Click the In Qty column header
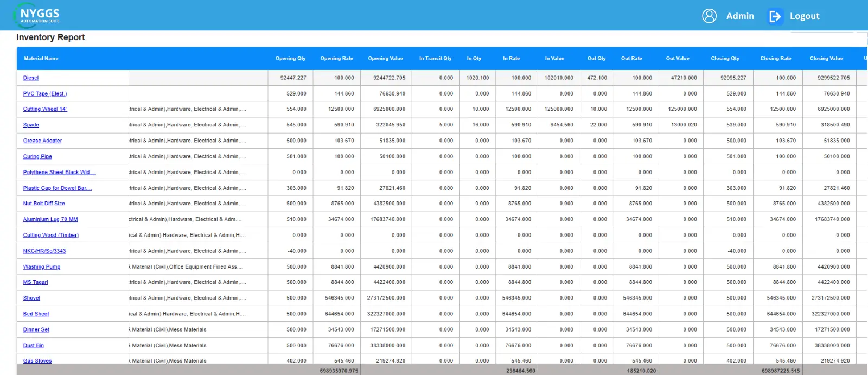This screenshot has height=375, width=868. pyautogui.click(x=474, y=59)
